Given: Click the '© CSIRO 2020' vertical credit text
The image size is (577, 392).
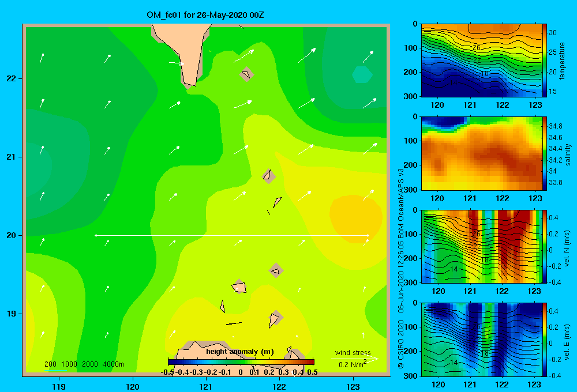Looking at the screenshot, I should pyautogui.click(x=401, y=344).
